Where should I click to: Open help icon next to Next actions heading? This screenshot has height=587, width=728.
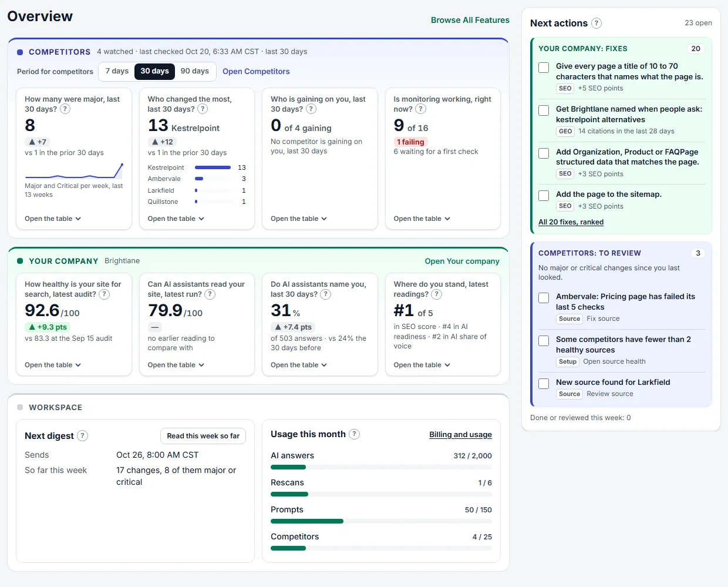tap(596, 23)
